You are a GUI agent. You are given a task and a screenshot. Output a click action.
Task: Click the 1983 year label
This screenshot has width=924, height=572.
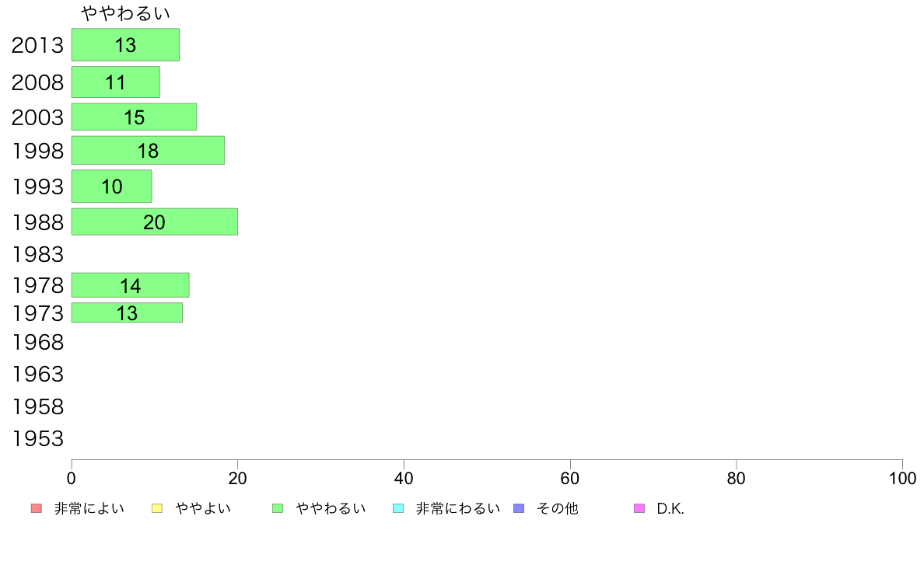click(x=37, y=254)
